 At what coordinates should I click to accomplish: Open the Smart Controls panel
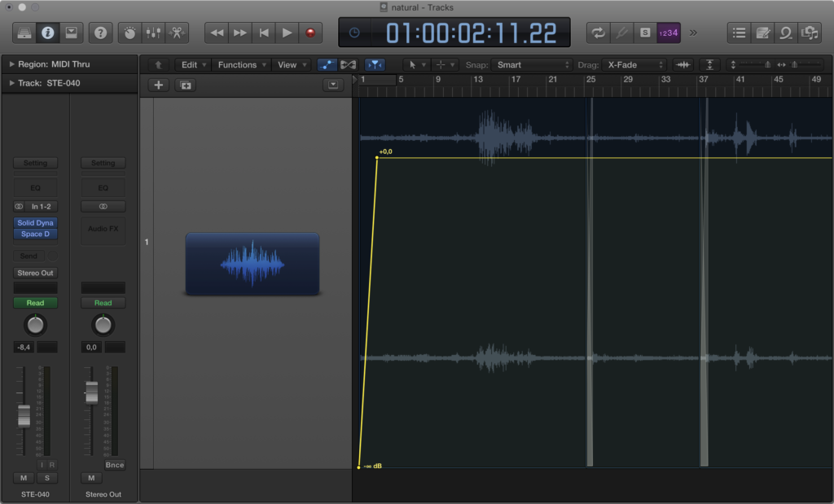point(129,33)
